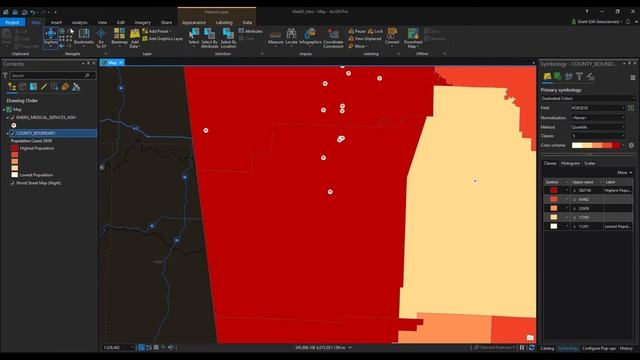Open the primary symbology type dropdown showing Graduated Colors
The width and height of the screenshot is (640, 360).
tap(588, 98)
